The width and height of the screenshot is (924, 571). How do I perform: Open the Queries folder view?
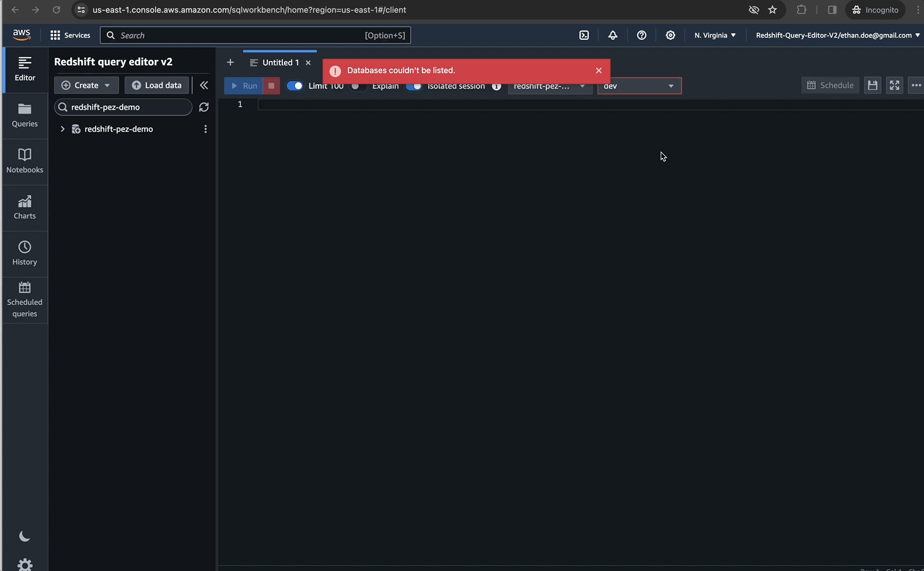click(25, 116)
